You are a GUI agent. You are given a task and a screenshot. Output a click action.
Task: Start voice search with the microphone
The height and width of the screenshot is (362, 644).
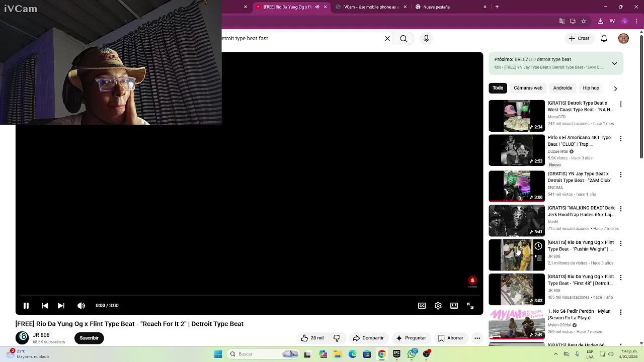426,38
